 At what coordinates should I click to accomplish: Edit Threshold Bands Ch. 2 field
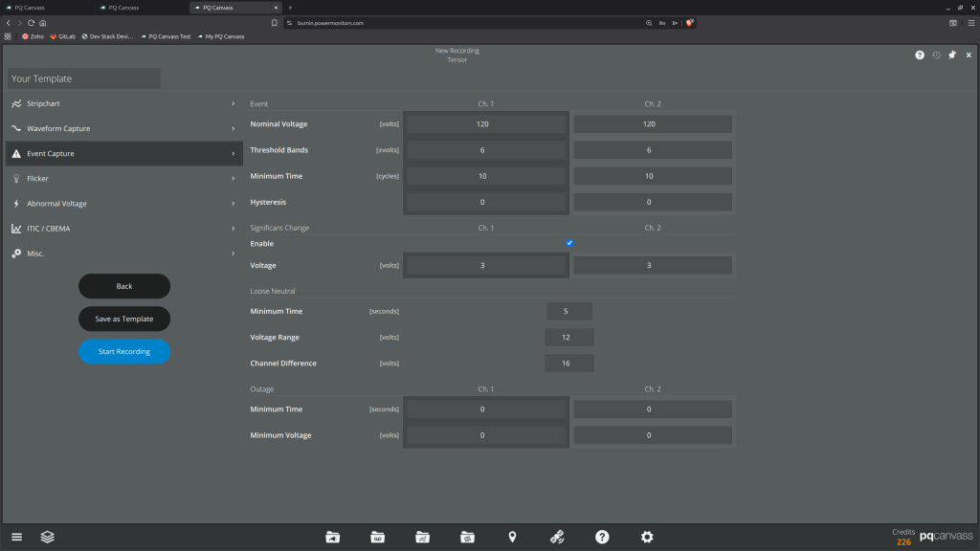653,150
